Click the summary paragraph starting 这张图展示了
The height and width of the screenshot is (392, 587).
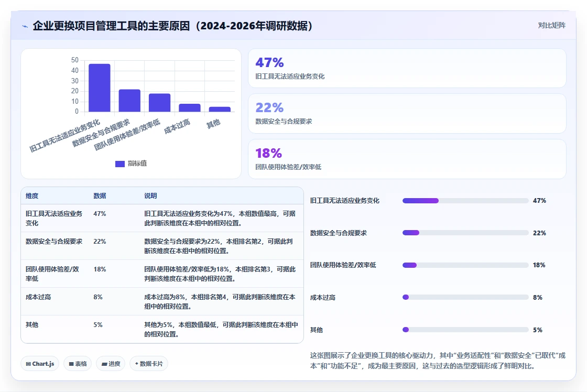pos(438,361)
